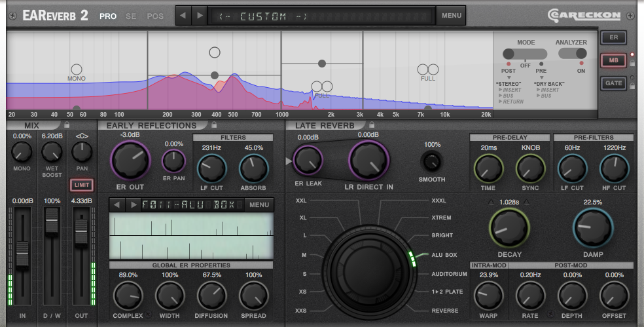The width and height of the screenshot is (644, 327).
Task: Click the GATE button
Action: [x=614, y=83]
